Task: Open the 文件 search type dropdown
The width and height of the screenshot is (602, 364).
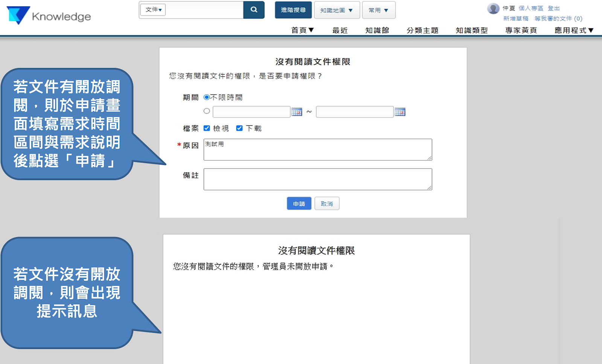Action: (x=153, y=10)
